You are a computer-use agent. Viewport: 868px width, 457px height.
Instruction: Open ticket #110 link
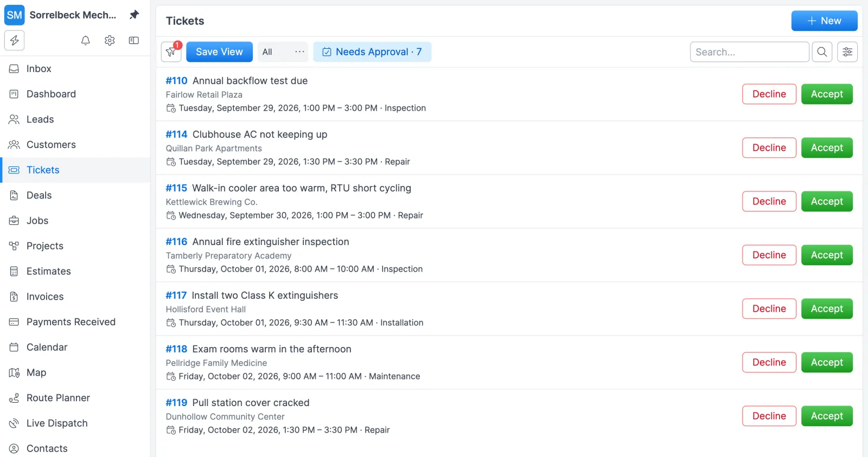tap(176, 81)
